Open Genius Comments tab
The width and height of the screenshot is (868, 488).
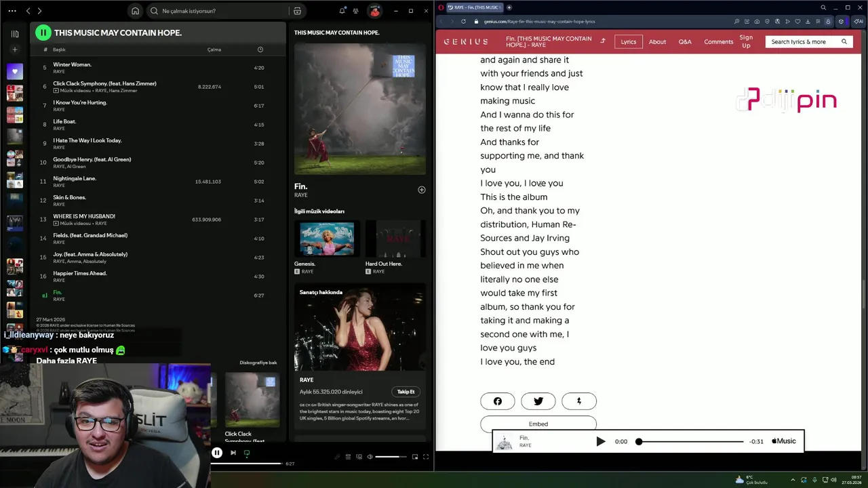[x=719, y=41]
